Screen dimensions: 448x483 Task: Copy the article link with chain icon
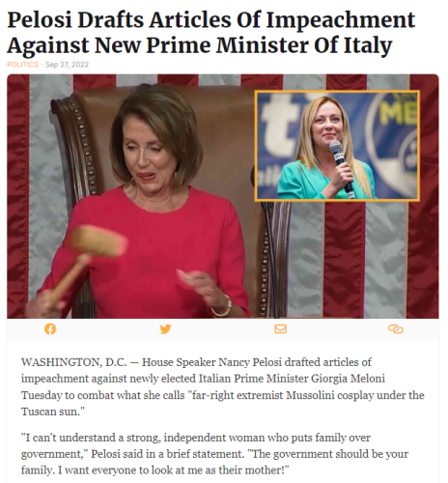click(x=396, y=329)
